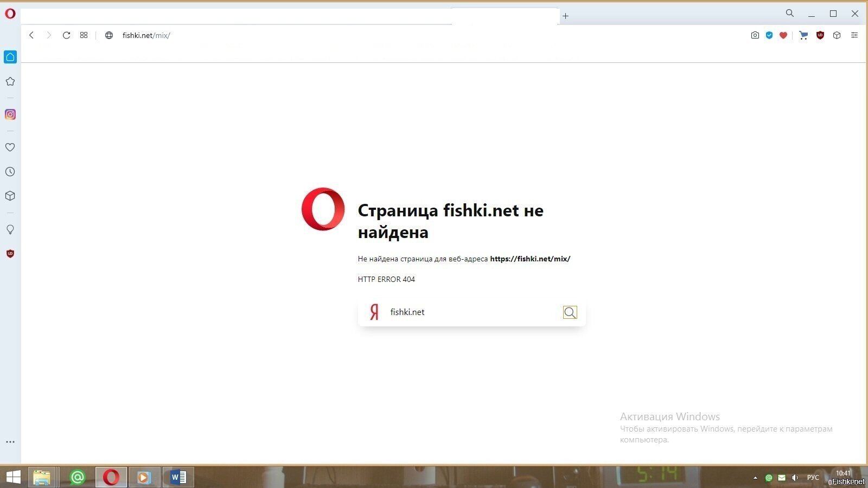
Task: Open bookmarks star in sidebar
Action: 10,81
